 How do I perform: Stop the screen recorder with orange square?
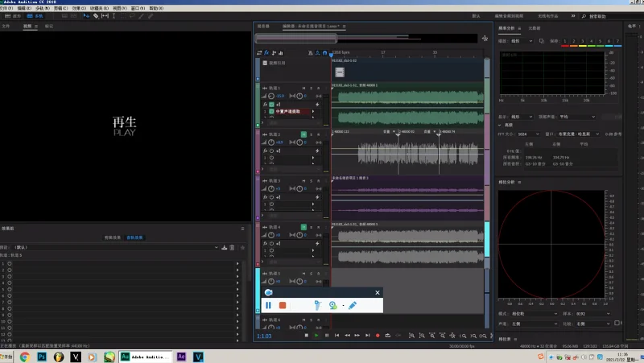[x=283, y=305]
